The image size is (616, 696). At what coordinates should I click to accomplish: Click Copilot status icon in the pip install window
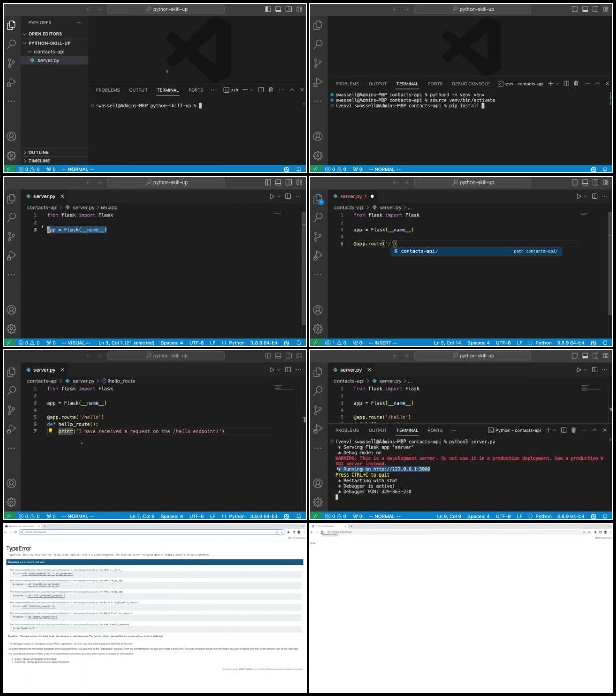593,169
